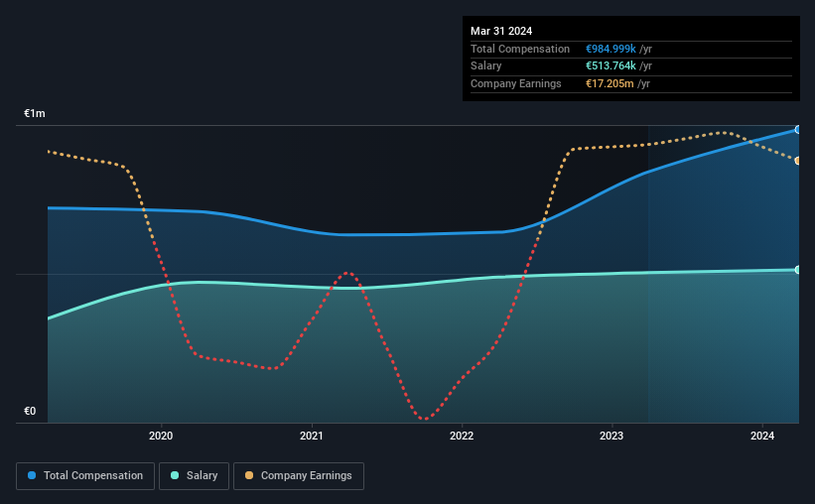
Task: Click the 2023 x-axis label
Action: (611, 436)
